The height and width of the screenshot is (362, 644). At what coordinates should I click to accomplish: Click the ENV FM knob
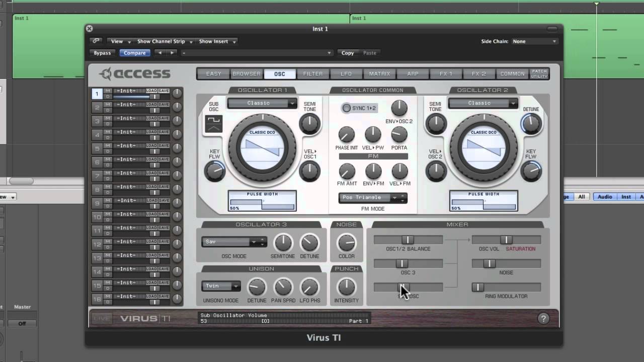pos(373,171)
